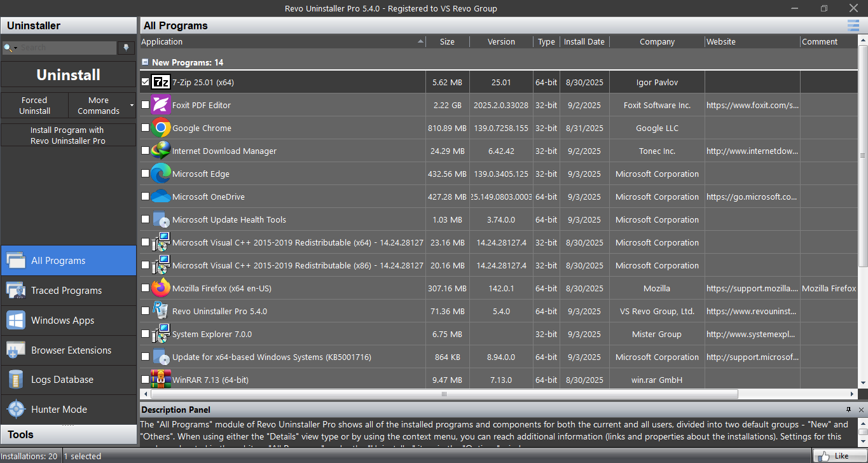Image resolution: width=868 pixels, height=463 pixels.
Task: Open the hamburger view menu icon
Action: pyautogui.click(x=853, y=25)
